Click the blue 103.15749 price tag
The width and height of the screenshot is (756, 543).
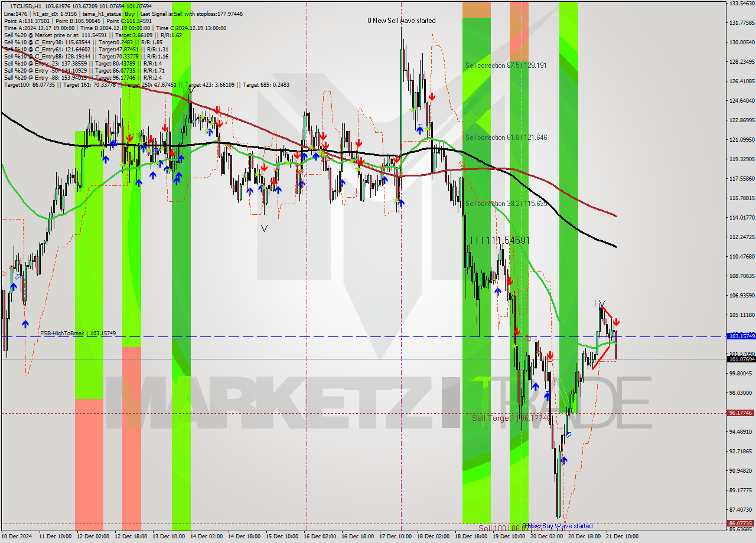pos(741,336)
